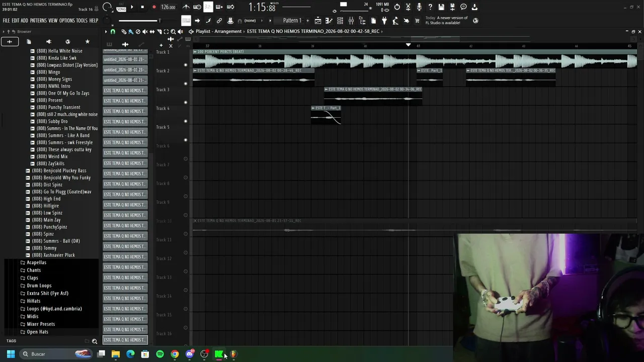Toggle the recording countdown icon

tap(208, 7)
